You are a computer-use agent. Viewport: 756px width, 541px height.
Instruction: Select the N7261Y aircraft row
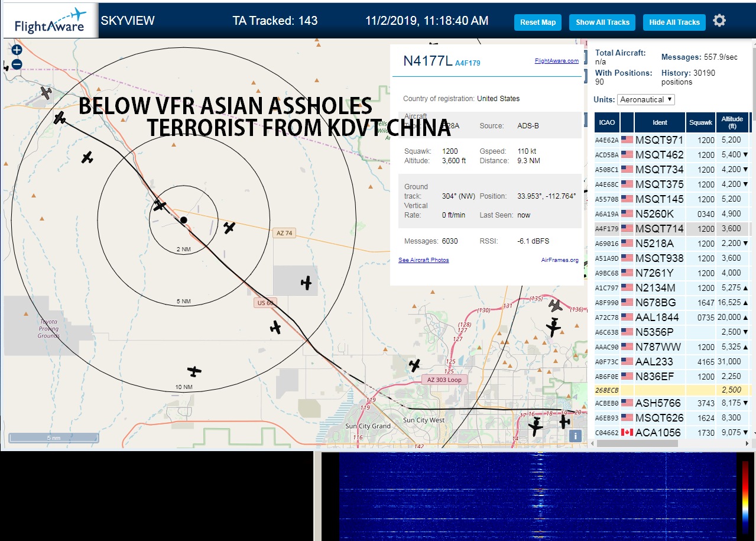coord(672,273)
